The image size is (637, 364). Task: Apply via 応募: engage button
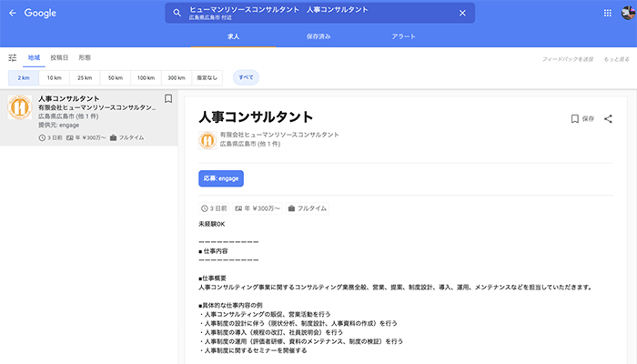221,178
